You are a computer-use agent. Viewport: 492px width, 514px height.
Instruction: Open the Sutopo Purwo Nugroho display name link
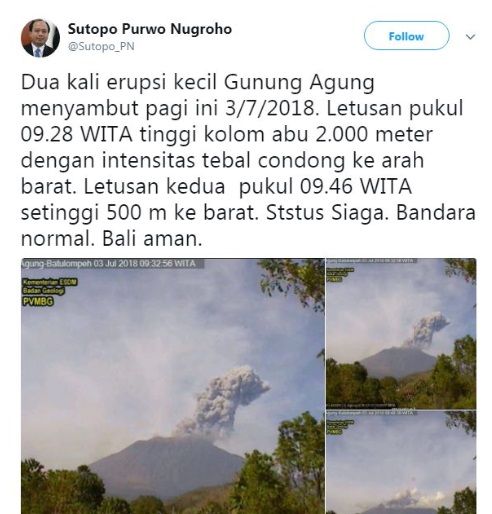pyautogui.click(x=150, y=29)
